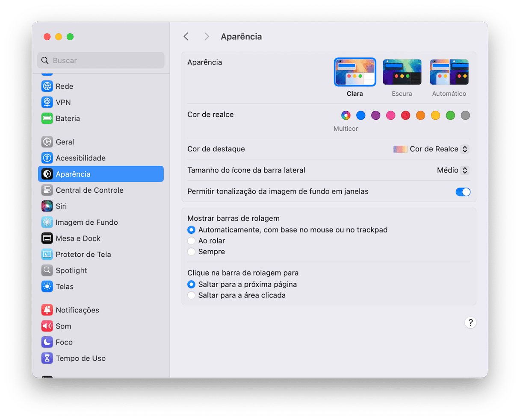Click the Mesa e Dock icon
This screenshot has height=420, width=520.
tap(47, 238)
